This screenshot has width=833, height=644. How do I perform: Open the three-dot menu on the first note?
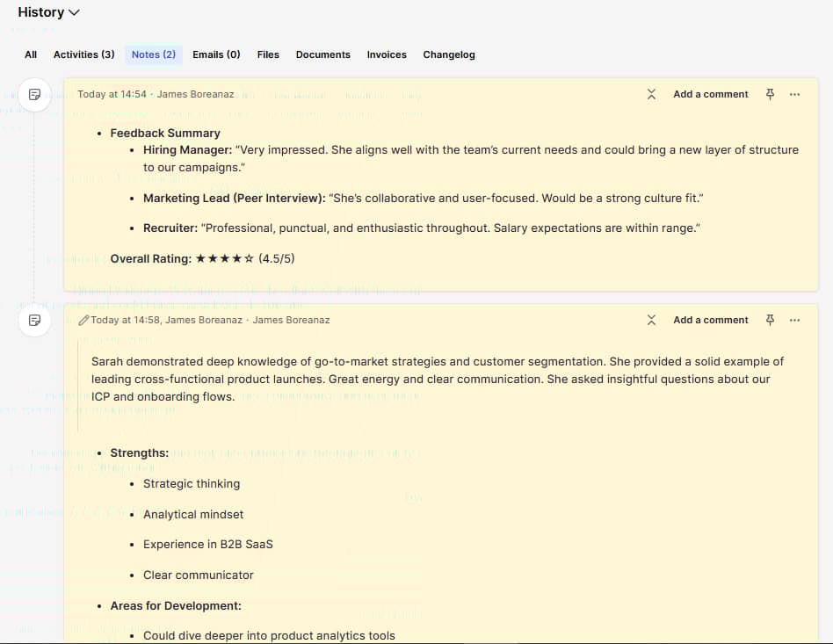[795, 94]
